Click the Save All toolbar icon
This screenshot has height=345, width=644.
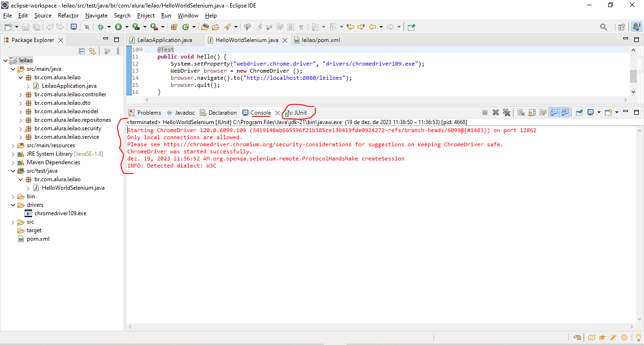36,27
